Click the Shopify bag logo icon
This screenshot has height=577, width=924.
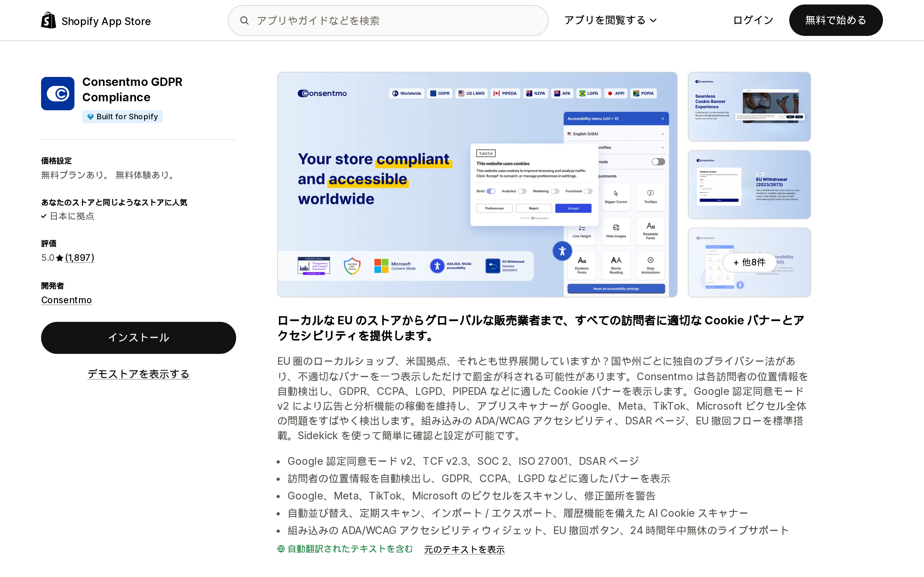pyautogui.click(x=48, y=20)
